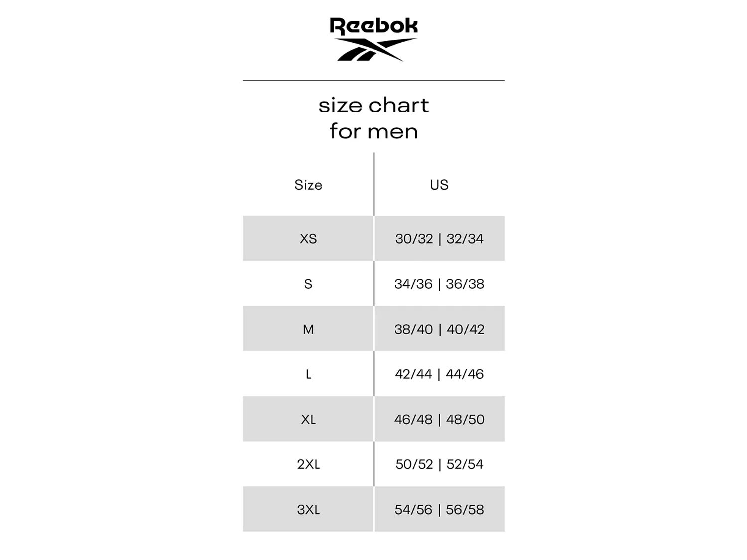
Task: Click the 'for men' heading line
Action: tap(373, 131)
